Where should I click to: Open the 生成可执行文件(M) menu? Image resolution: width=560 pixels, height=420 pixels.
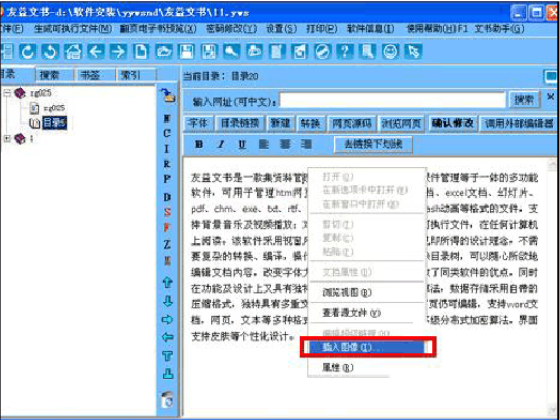pos(73,29)
